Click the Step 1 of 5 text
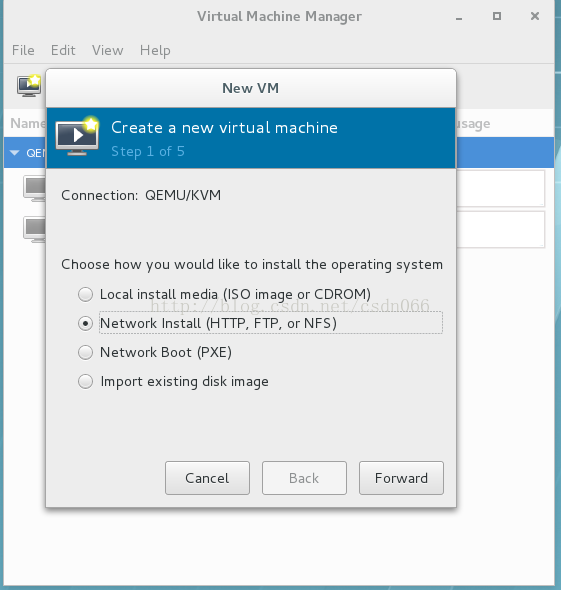 pyautogui.click(x=148, y=152)
